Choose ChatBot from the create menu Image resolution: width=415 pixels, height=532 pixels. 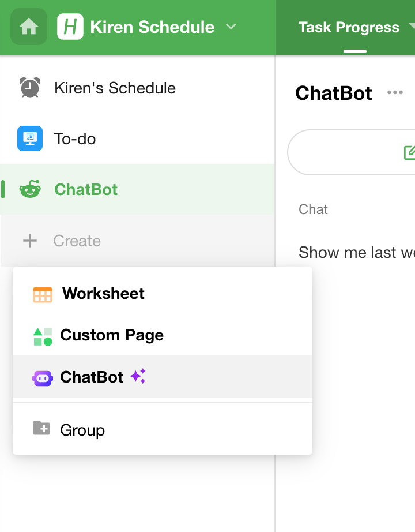click(x=92, y=377)
